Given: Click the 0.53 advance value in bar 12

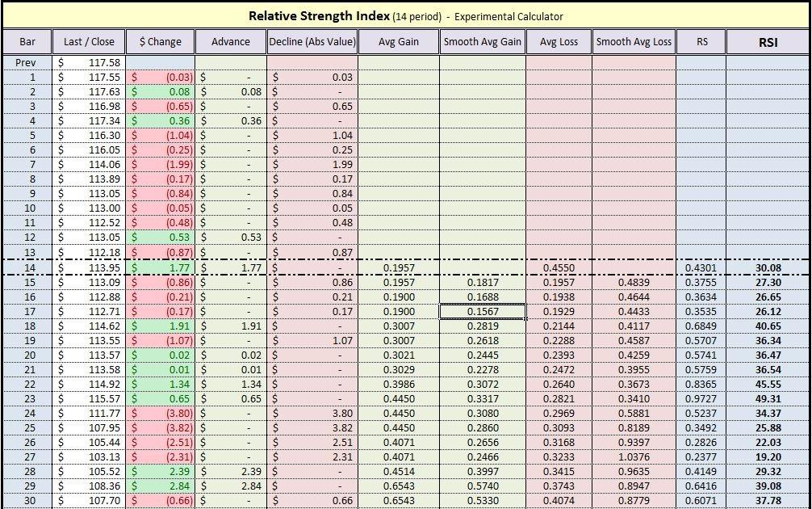Looking at the screenshot, I should click(231, 237).
